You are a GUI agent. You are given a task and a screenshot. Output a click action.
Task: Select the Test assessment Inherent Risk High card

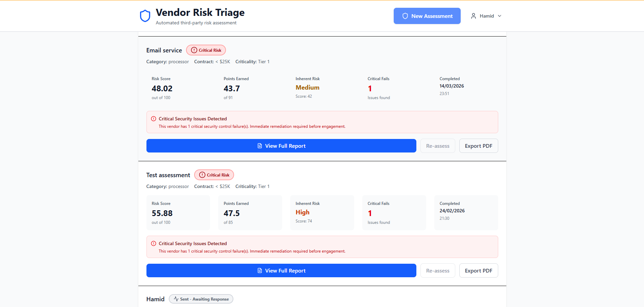[x=322, y=213]
